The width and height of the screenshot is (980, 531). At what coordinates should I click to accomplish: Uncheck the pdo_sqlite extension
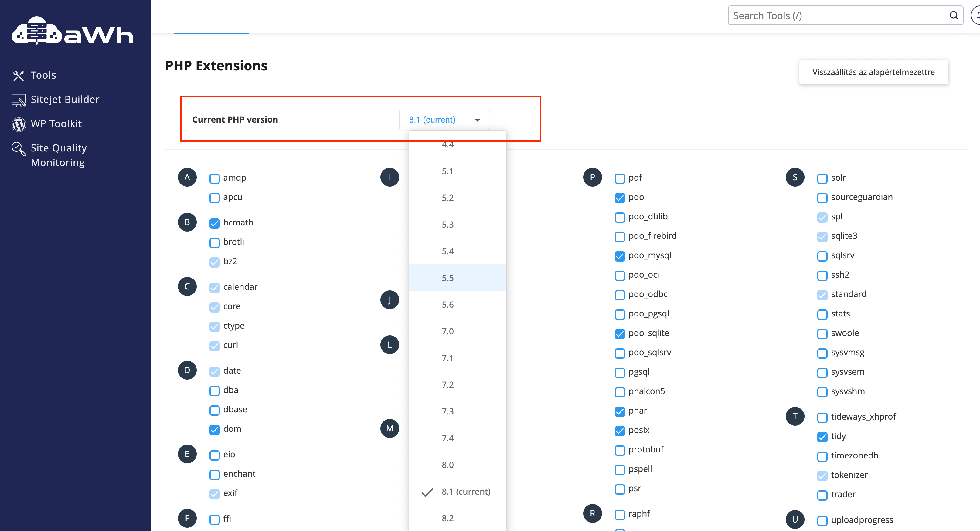[620, 334]
